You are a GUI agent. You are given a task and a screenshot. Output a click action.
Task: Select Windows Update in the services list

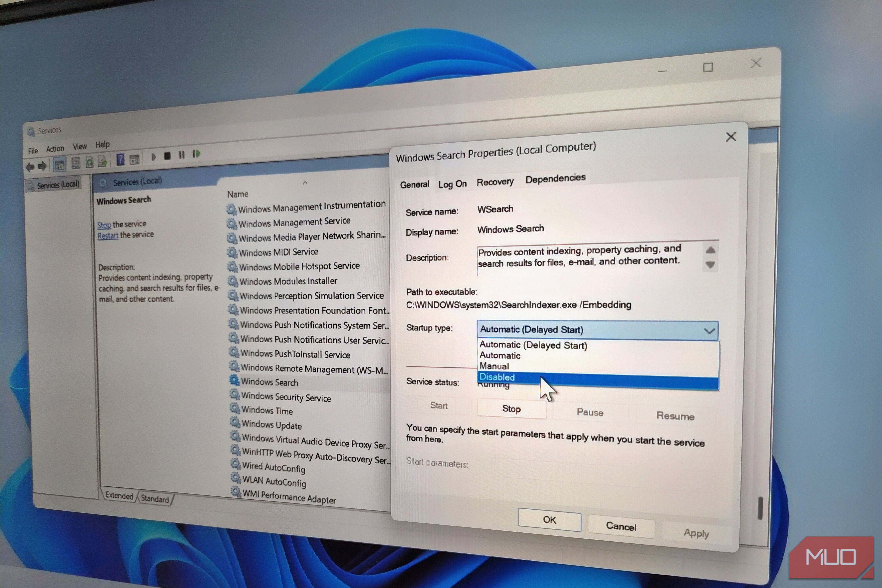point(271,425)
